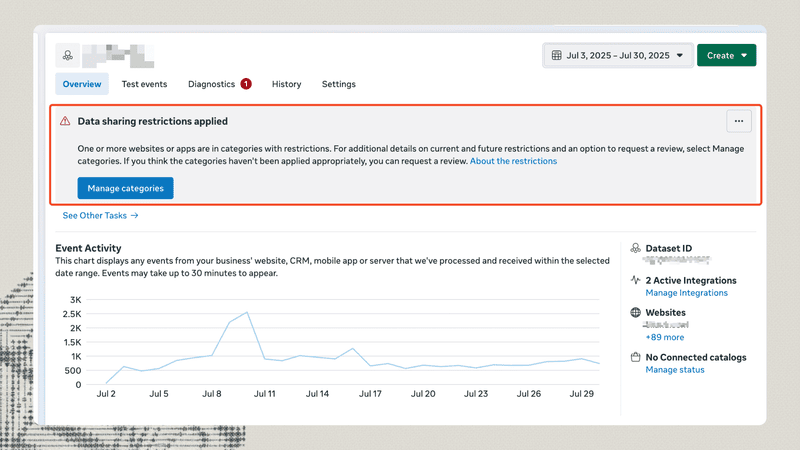Follow the About the restrictions link
This screenshot has width=800, height=450.
click(x=513, y=161)
